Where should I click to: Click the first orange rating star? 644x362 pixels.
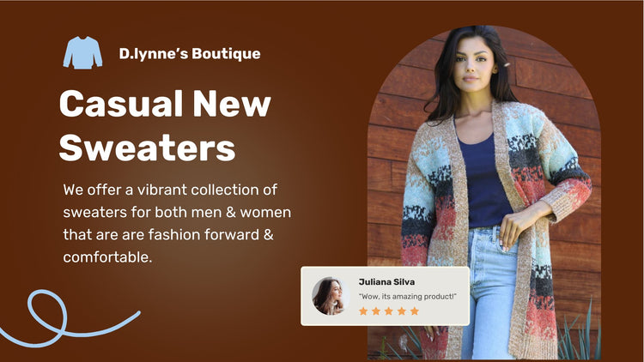[x=363, y=311]
